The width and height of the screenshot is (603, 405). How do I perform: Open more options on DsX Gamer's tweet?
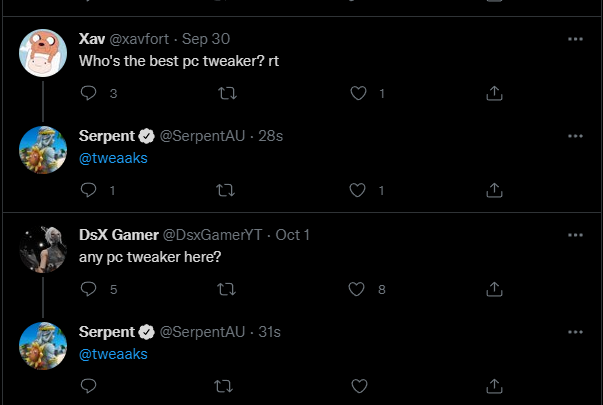coord(575,234)
